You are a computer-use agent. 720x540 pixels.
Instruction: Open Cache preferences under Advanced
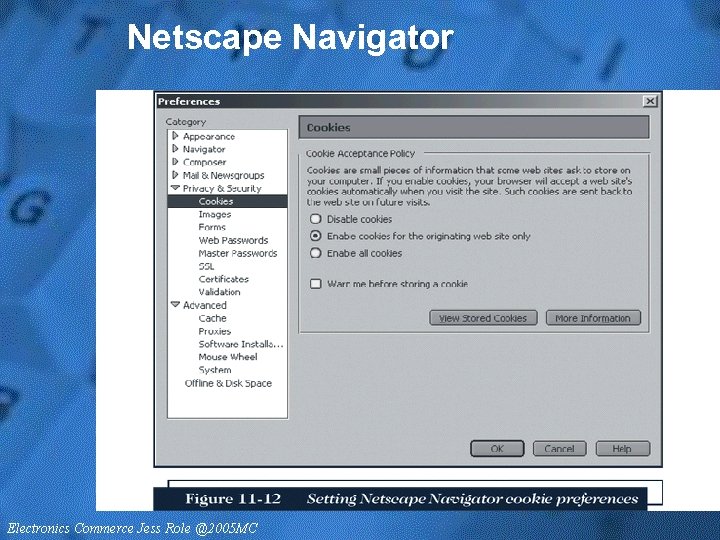[213, 318]
